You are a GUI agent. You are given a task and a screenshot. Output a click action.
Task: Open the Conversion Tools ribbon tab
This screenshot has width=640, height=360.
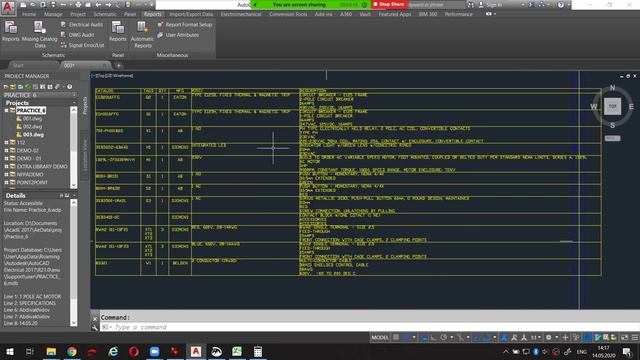pos(288,14)
